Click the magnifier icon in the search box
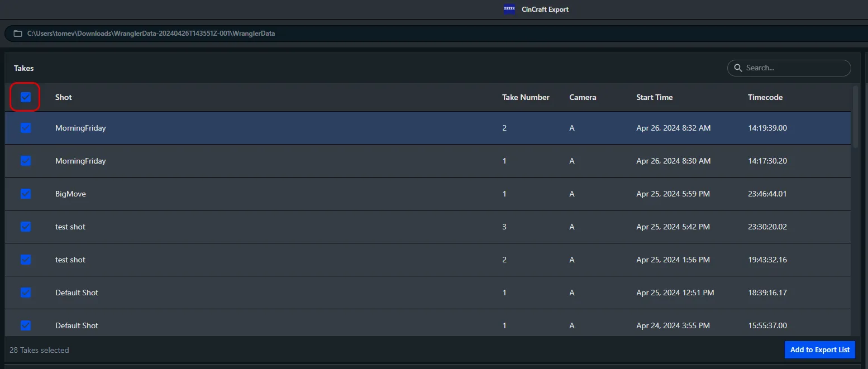Viewport: 868px width, 369px height. (738, 68)
